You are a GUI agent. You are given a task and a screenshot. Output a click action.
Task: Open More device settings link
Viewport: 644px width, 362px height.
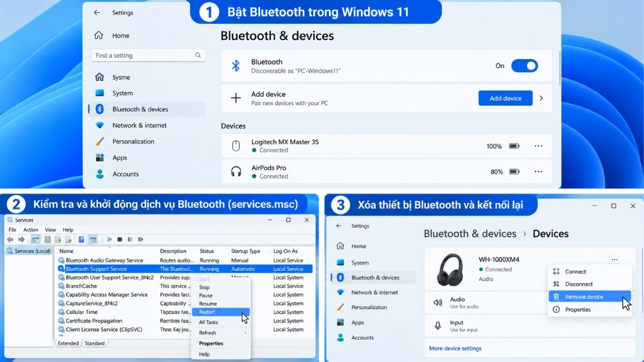[455, 348]
